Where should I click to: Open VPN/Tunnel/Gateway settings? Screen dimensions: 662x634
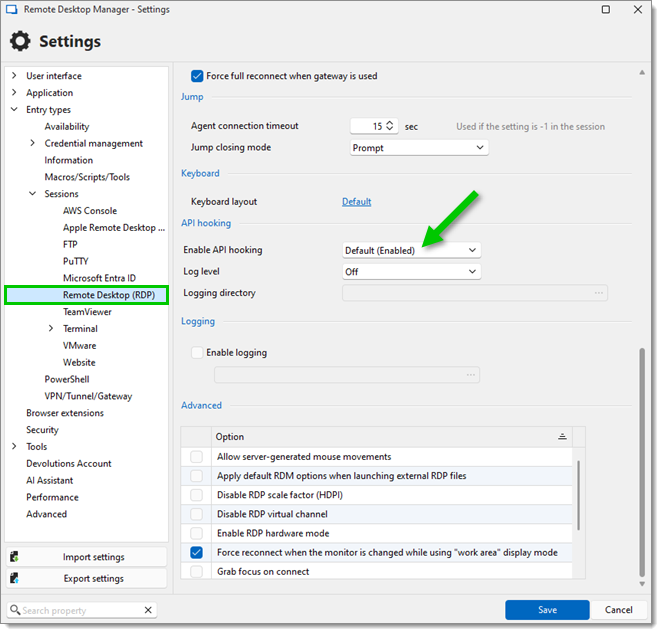89,398
